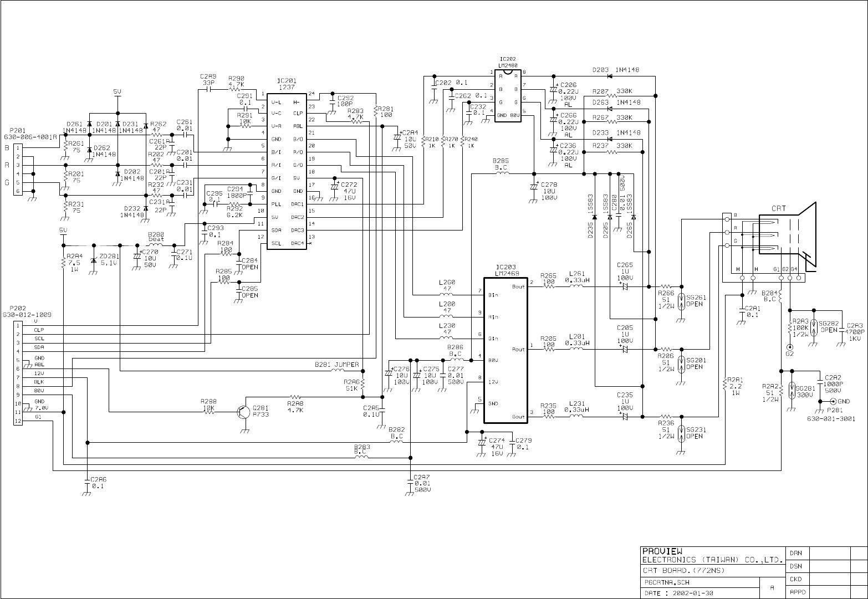
Task: Click the "B282" bead label
Action: pos(396,429)
